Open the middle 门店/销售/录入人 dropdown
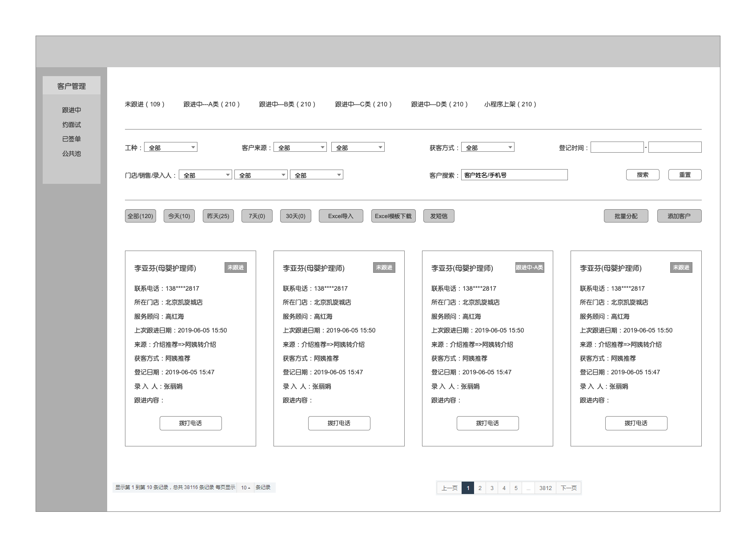 261,175
